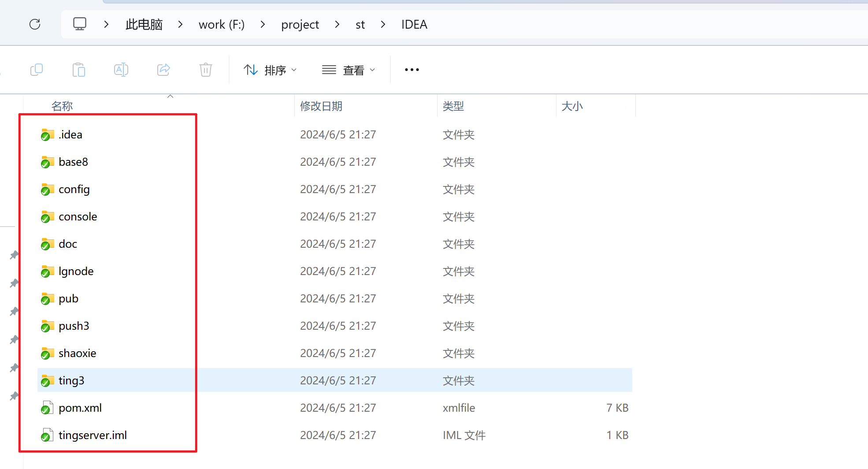This screenshot has height=469, width=868.
Task: Click the 1 KB size cell
Action: (x=617, y=435)
